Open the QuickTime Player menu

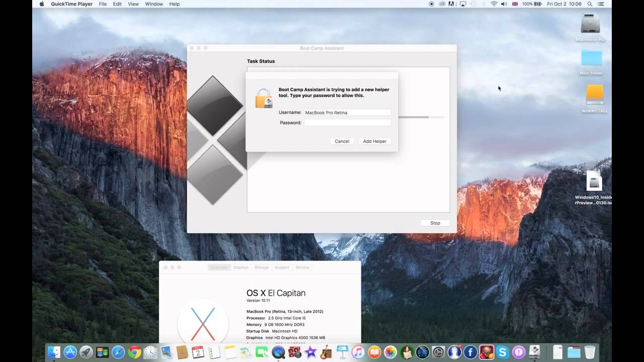click(71, 4)
